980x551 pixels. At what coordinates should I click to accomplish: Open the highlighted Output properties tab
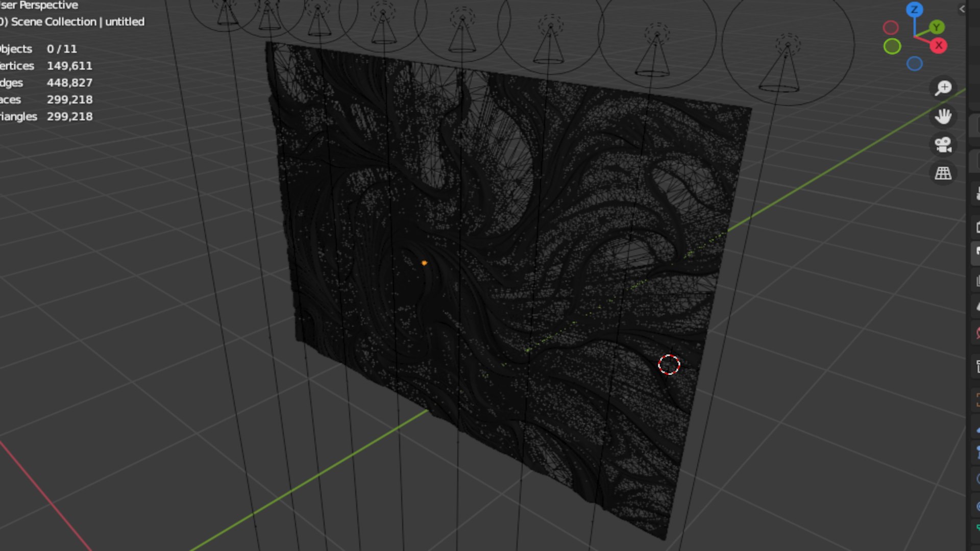pos(977,252)
